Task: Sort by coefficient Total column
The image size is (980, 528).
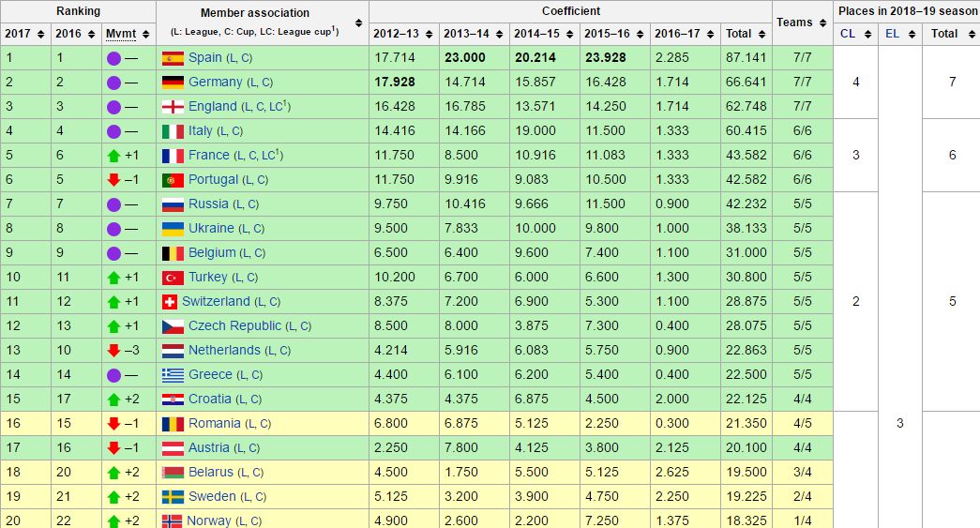Action: click(x=761, y=35)
